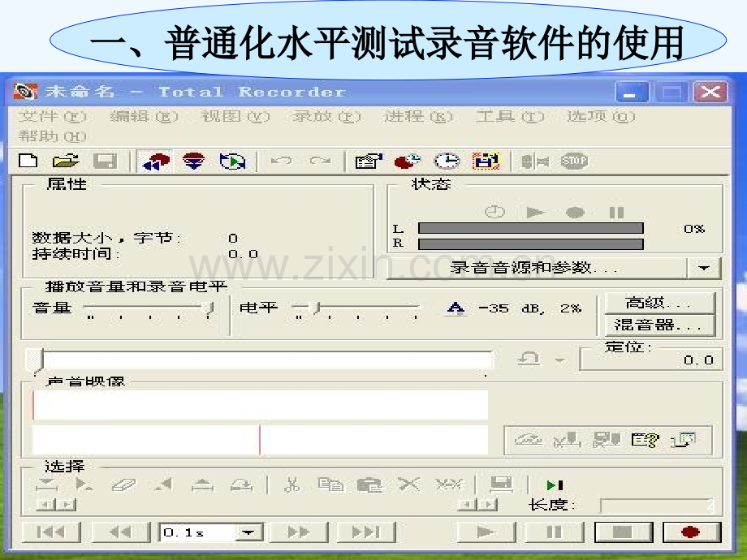Image resolution: width=747 pixels, height=560 pixels.
Task: Click the Stop square button at bottom
Action: click(624, 532)
